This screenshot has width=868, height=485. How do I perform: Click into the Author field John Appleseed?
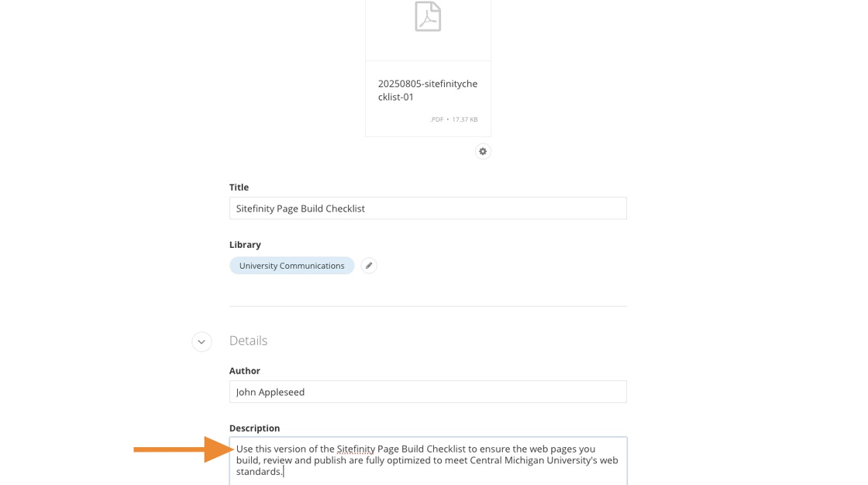428,392
